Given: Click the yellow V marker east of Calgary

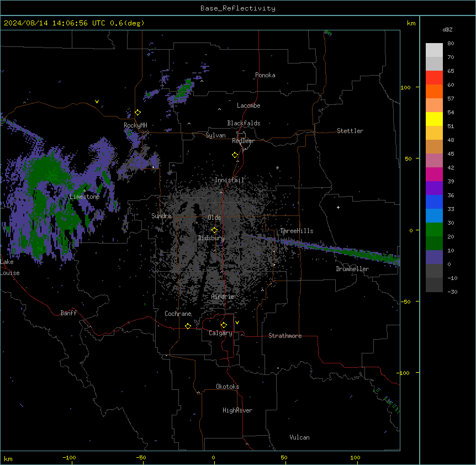Looking at the screenshot, I should (x=237, y=323).
